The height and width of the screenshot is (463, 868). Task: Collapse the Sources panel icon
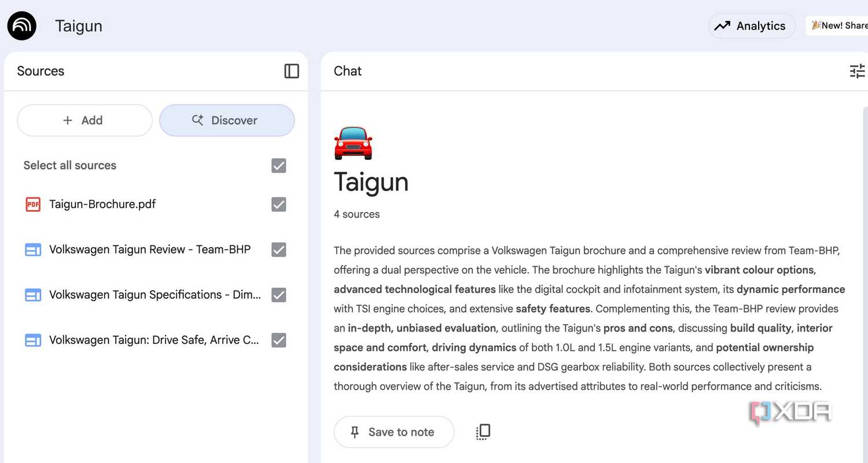pos(292,71)
